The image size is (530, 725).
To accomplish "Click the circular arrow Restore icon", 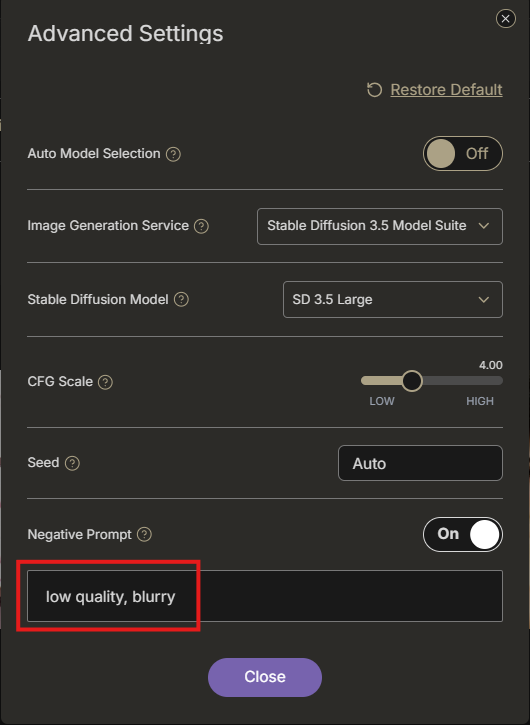I will pyautogui.click(x=375, y=90).
